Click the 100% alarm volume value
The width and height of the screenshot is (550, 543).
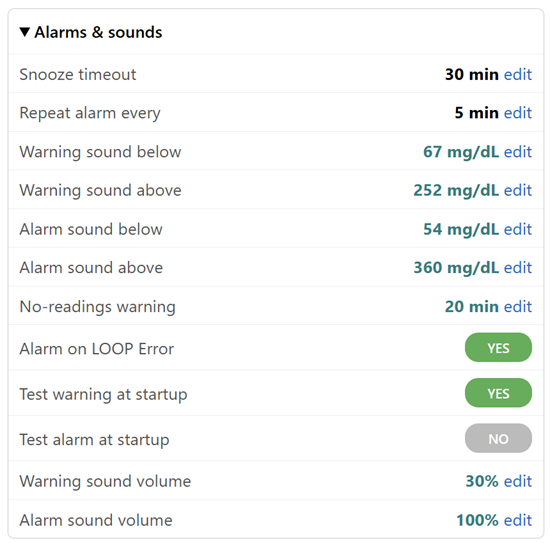pos(477,520)
